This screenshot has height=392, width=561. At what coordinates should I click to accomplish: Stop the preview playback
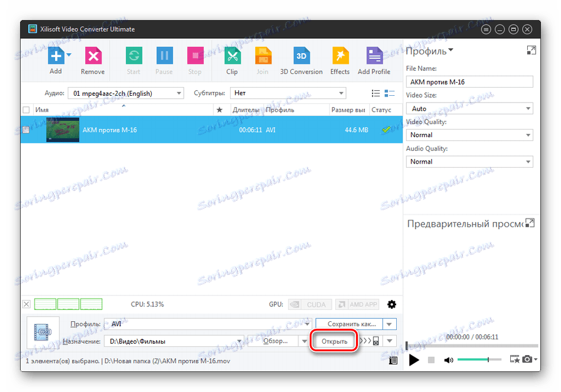click(x=431, y=360)
